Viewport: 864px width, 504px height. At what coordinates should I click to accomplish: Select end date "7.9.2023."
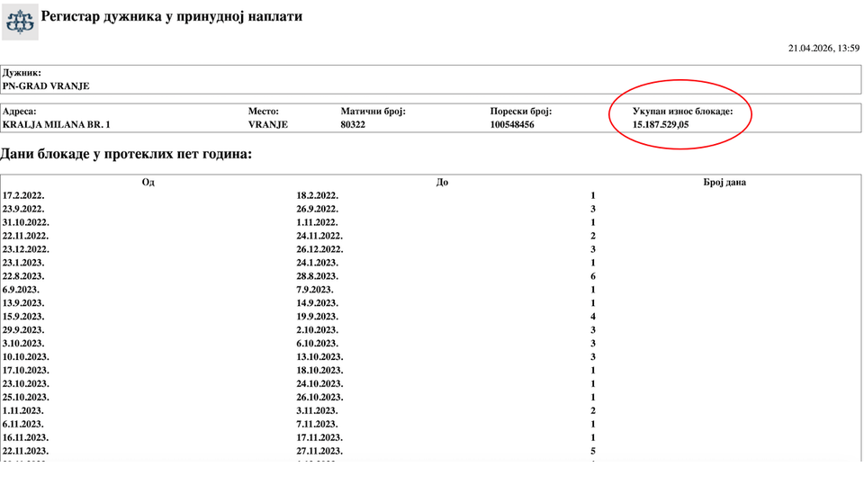click(315, 290)
